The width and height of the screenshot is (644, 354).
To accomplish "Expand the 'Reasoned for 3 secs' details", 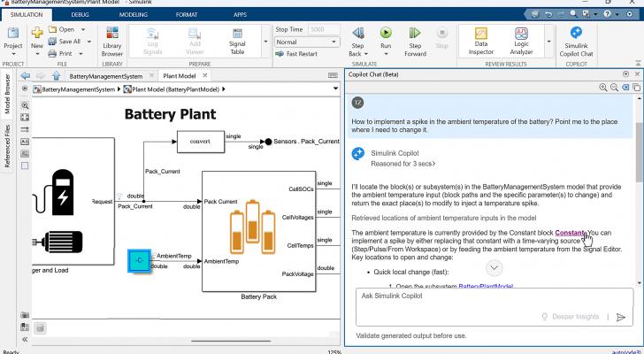I will point(401,164).
